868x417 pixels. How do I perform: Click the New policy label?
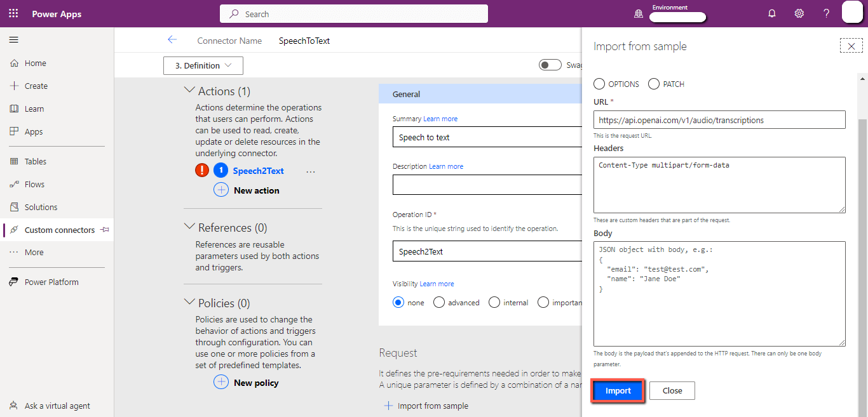[x=256, y=383]
